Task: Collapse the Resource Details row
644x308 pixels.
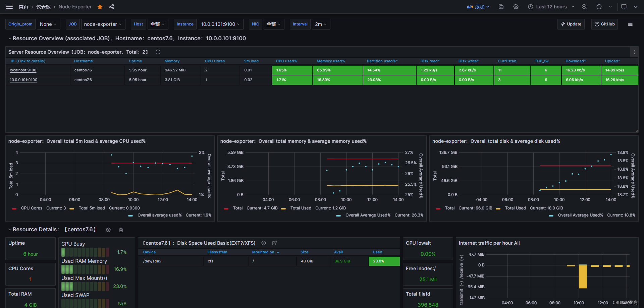Action: tap(10, 230)
